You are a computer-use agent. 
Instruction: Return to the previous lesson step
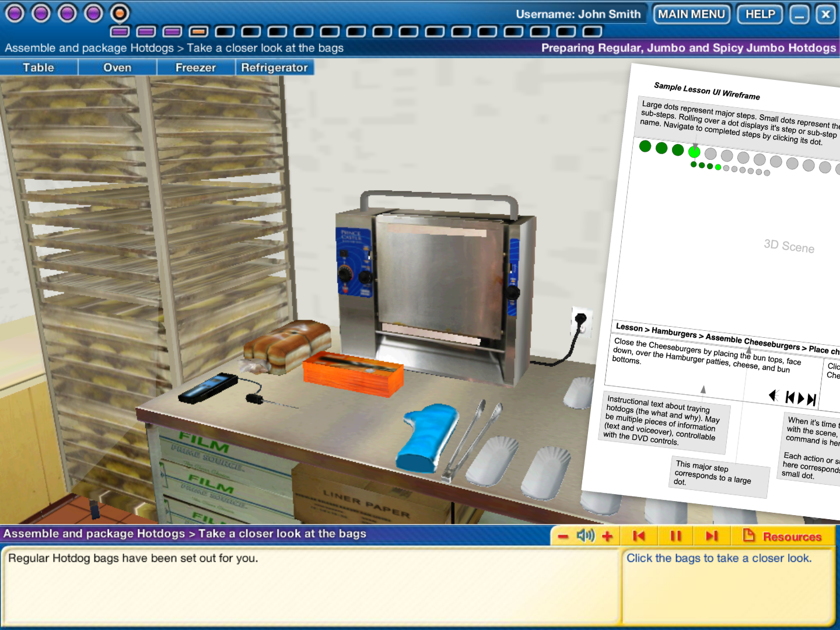tap(639, 535)
